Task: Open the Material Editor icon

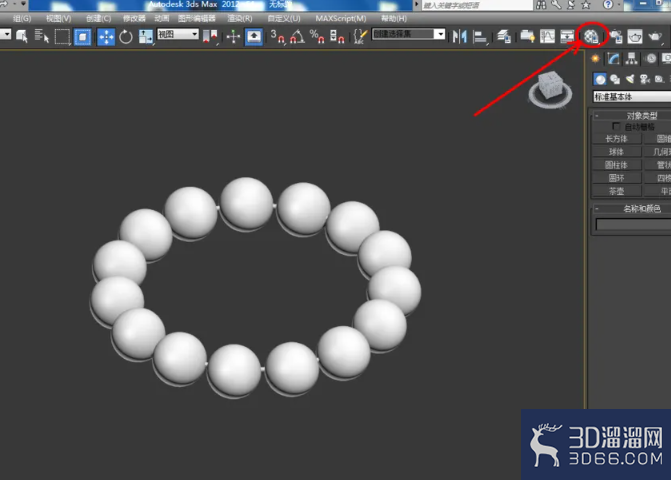Action: tap(591, 37)
